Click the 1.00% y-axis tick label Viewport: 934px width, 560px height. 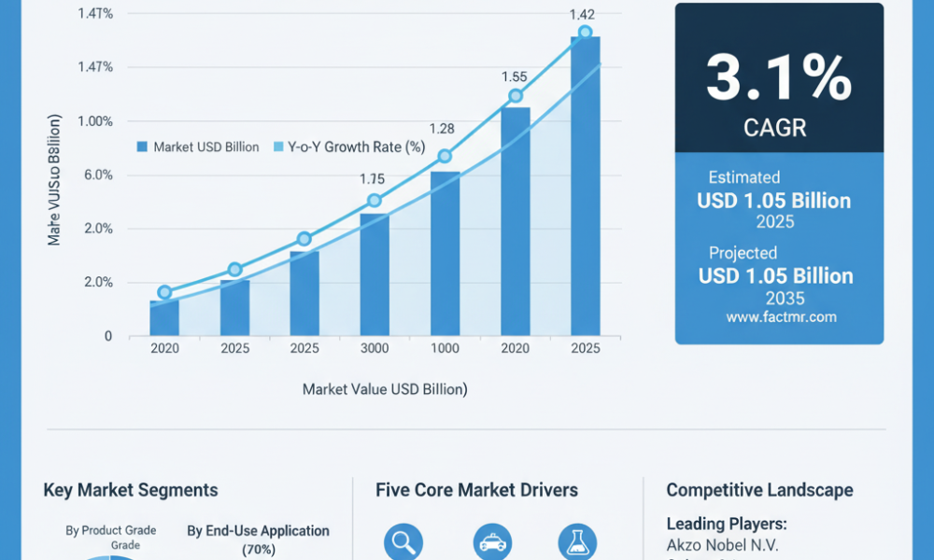pyautogui.click(x=94, y=121)
